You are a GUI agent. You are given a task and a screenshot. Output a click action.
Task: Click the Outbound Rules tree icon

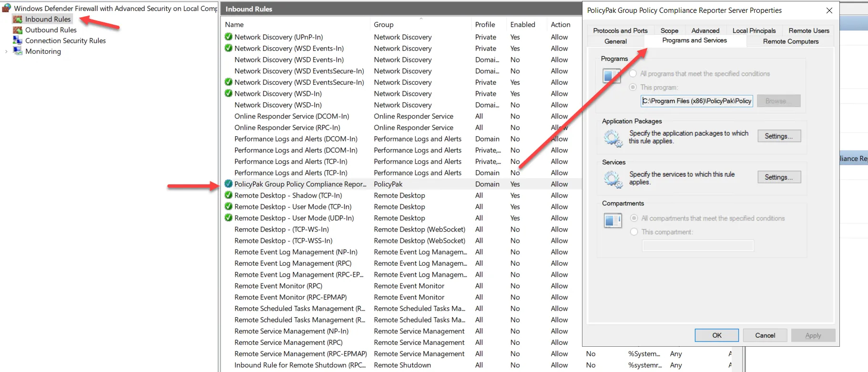pos(18,30)
